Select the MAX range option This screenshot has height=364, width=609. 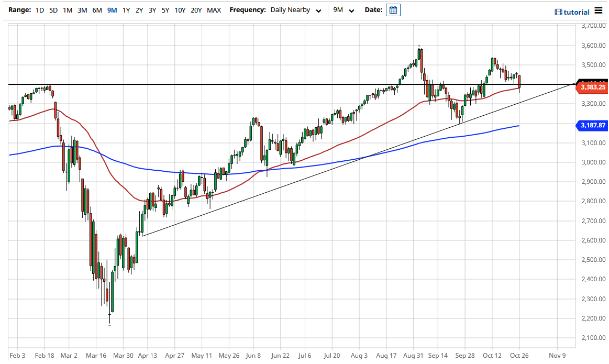pyautogui.click(x=214, y=10)
